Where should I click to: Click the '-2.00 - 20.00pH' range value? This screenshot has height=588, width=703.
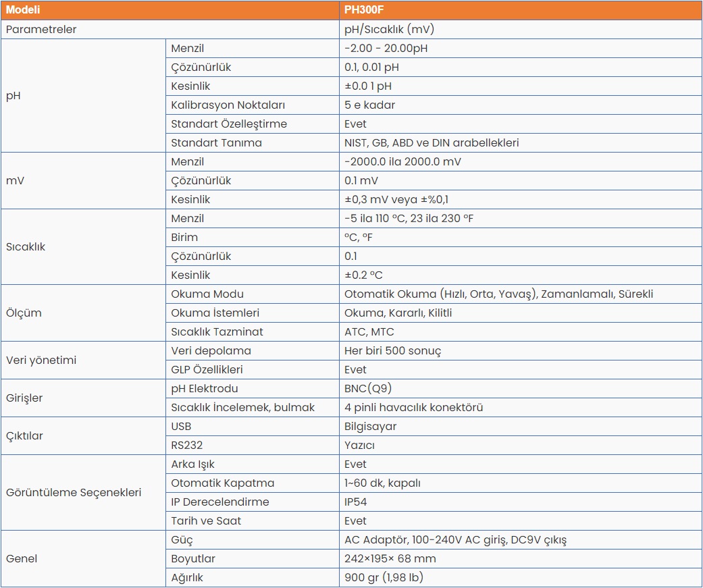(x=386, y=49)
